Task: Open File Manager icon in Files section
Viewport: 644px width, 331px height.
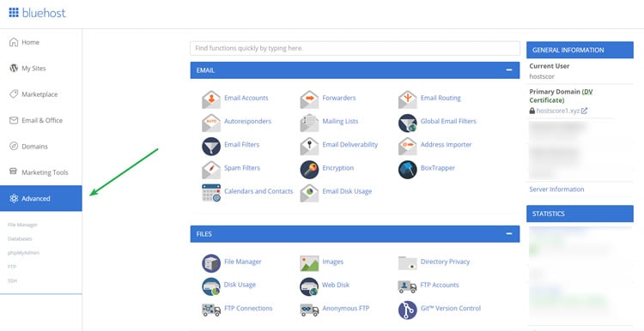Action: pyautogui.click(x=211, y=263)
